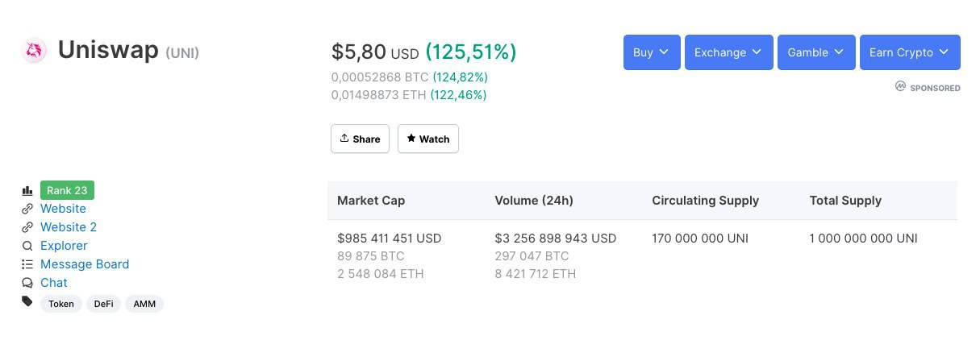Select the AMM tag
Viewport: 980px width, 361px height.
144,304
